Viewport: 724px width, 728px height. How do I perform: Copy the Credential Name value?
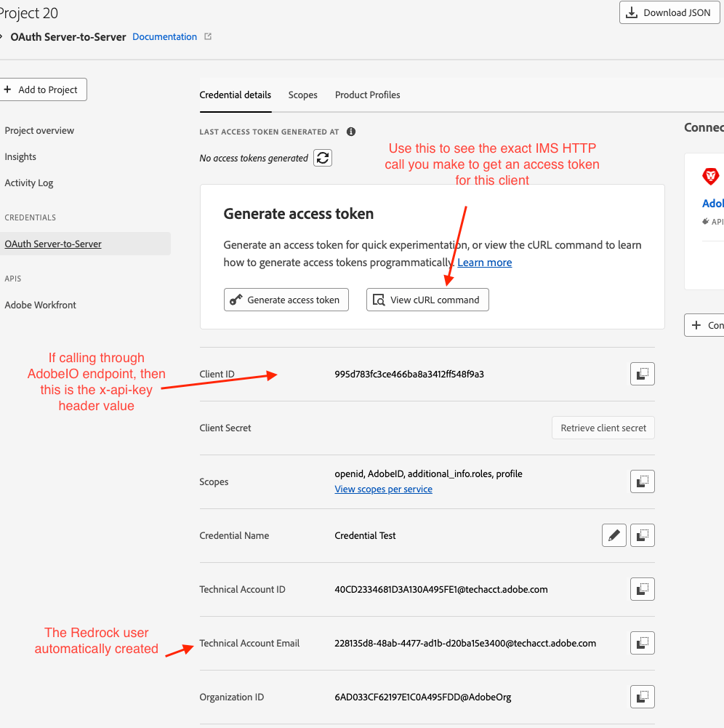pos(642,535)
